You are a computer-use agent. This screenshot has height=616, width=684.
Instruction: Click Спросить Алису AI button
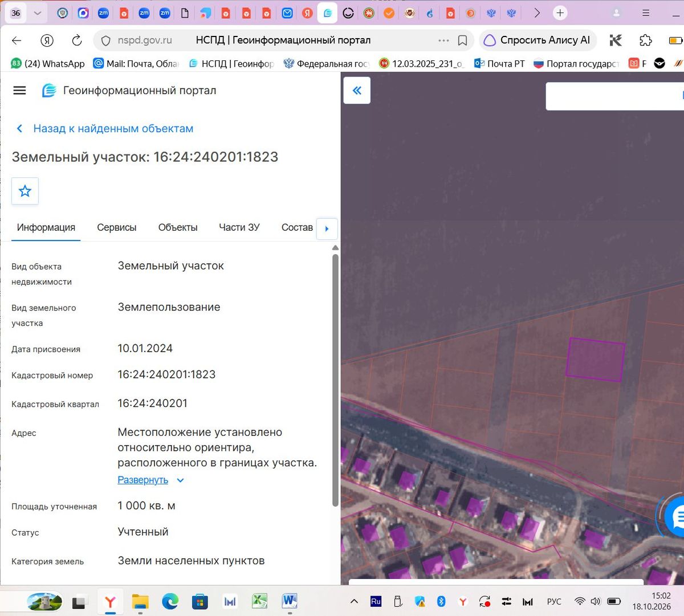(x=538, y=40)
